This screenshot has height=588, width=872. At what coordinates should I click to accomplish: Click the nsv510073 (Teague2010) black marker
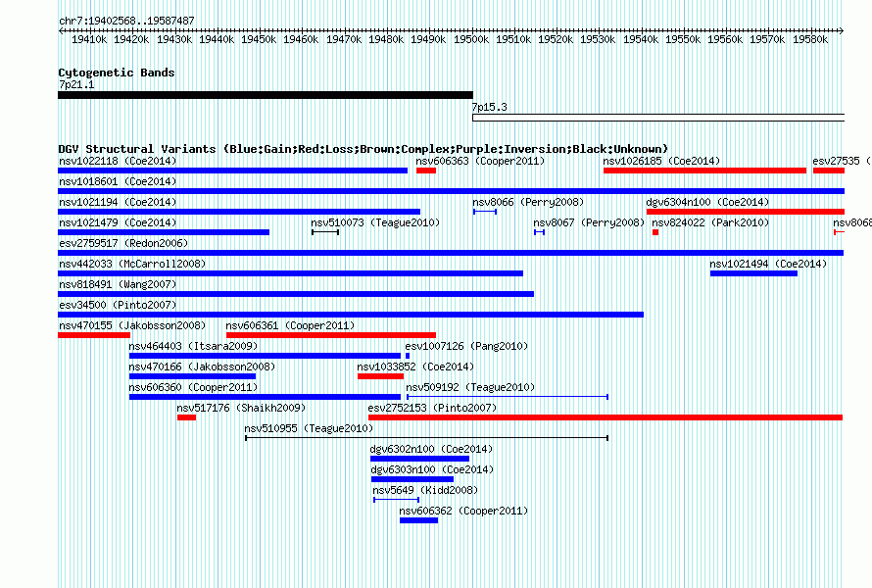click(x=325, y=232)
